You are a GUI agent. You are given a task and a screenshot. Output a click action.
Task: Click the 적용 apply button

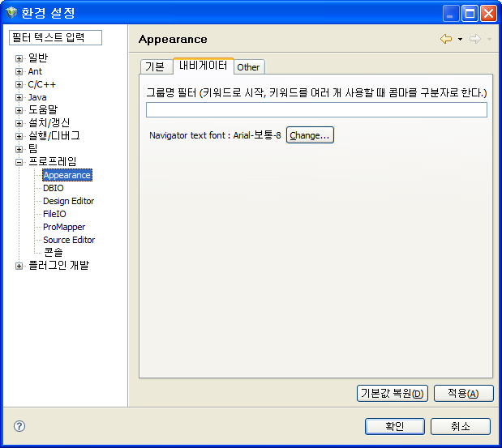(463, 394)
